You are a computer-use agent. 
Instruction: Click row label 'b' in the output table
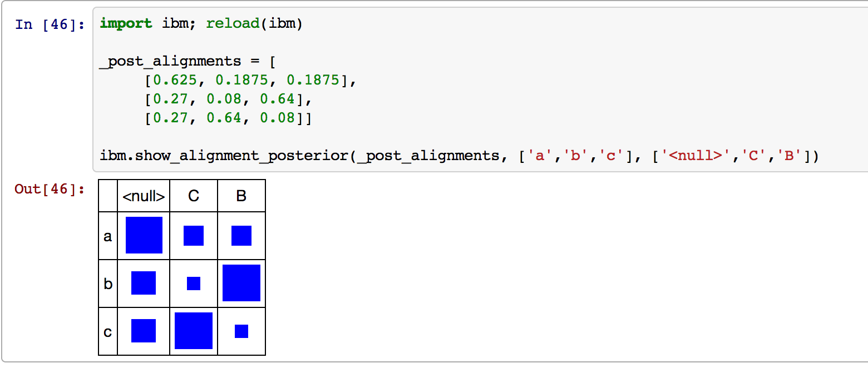(x=108, y=284)
